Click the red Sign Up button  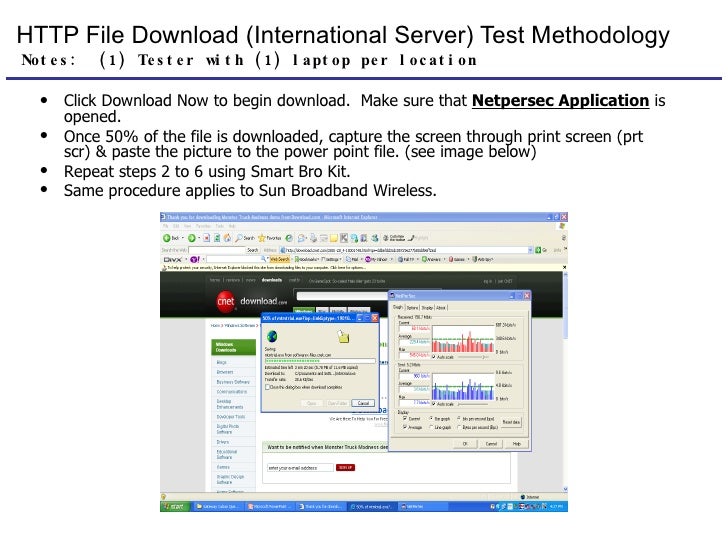[x=345, y=468]
